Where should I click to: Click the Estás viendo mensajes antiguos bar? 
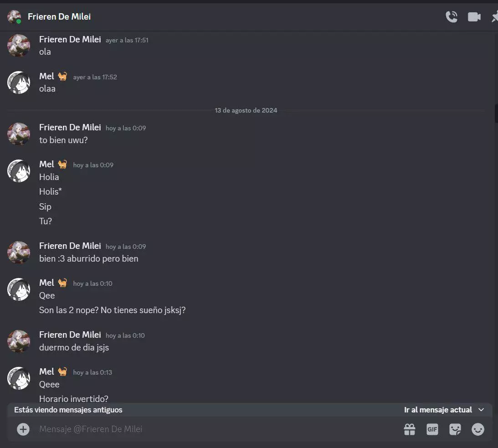[x=250, y=410]
